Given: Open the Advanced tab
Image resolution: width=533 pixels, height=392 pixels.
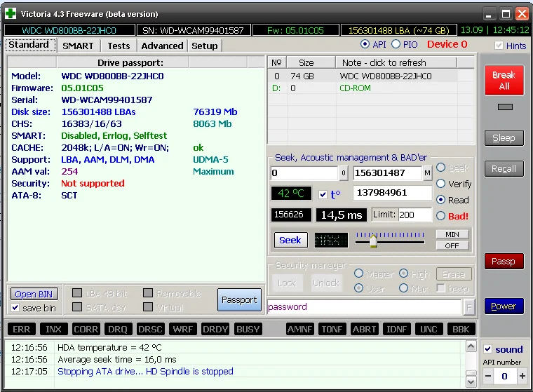Looking at the screenshot, I should pyautogui.click(x=162, y=46).
